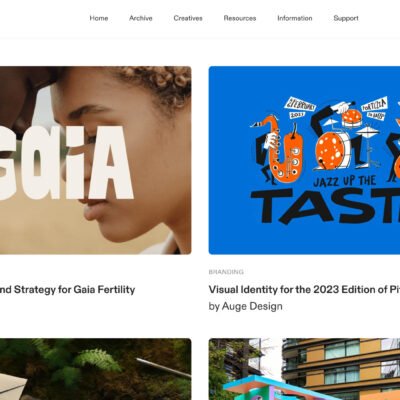Open the Visual Identity 2023 Edition title
400x400 pixels.
304,289
